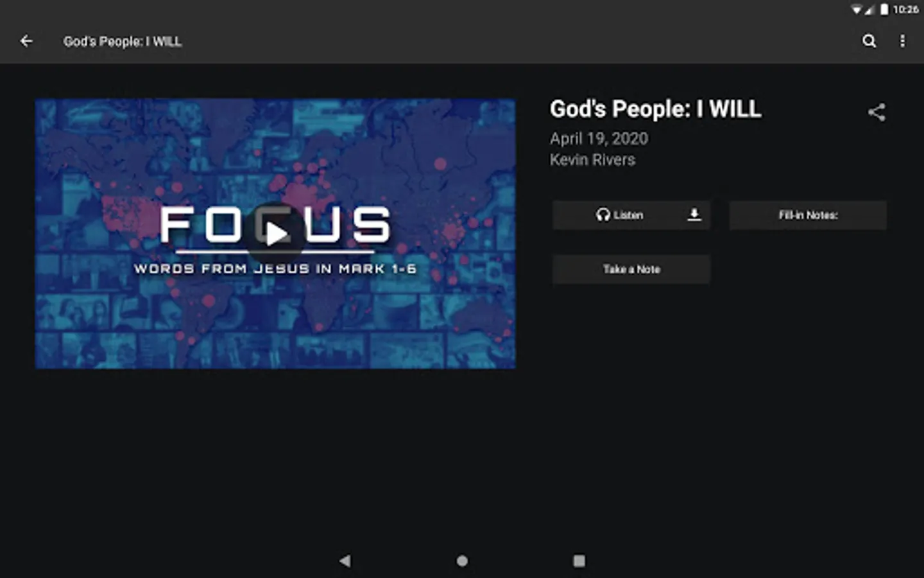The height and width of the screenshot is (578, 924).
Task: Tap Android back navigation triangle
Action: coord(345,561)
